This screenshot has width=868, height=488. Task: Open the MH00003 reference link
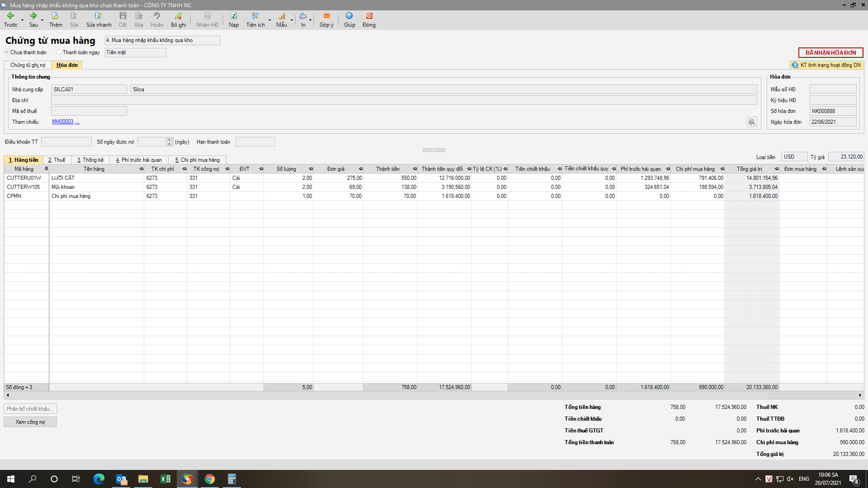tap(62, 122)
